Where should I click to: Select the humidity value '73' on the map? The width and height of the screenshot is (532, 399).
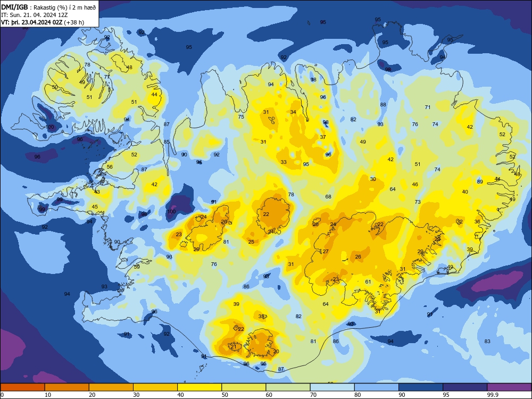coord(418,202)
